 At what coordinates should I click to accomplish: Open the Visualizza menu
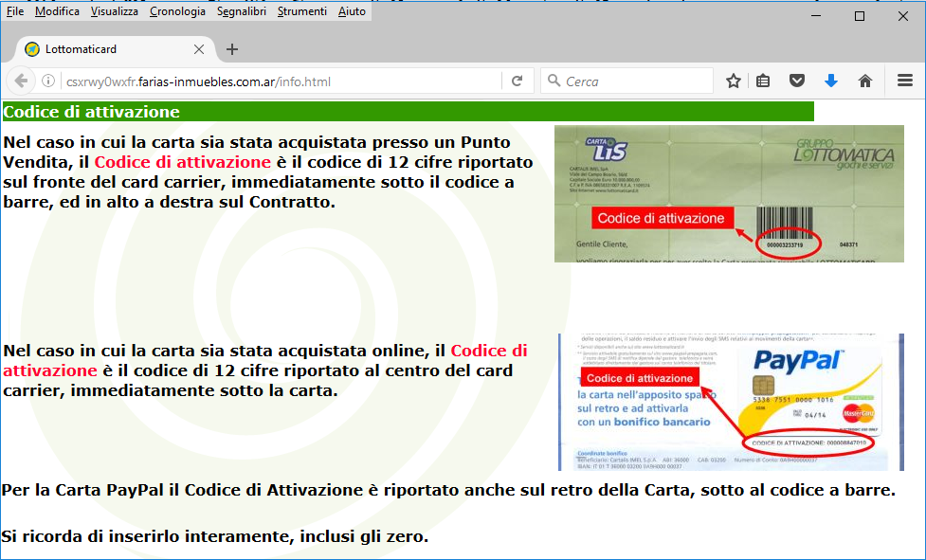tap(115, 11)
